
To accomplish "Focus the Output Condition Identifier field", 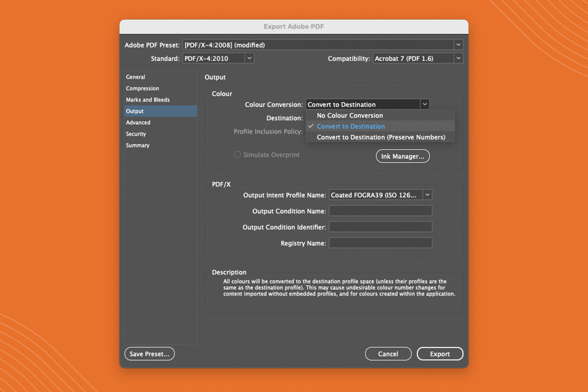I will (380, 227).
